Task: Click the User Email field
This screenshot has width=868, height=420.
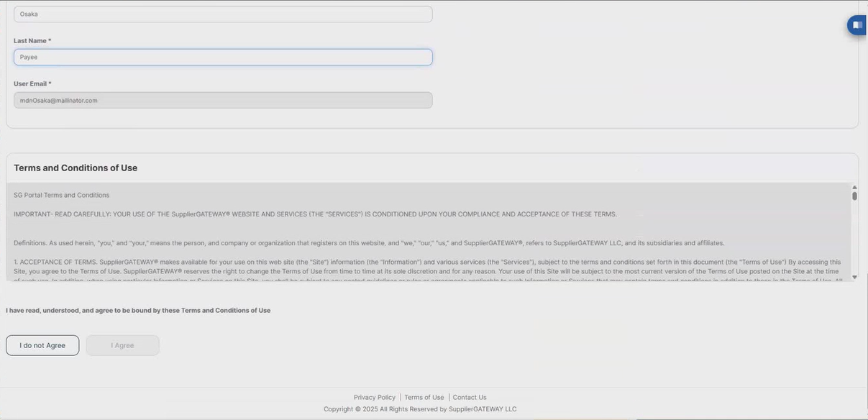Action: point(223,101)
